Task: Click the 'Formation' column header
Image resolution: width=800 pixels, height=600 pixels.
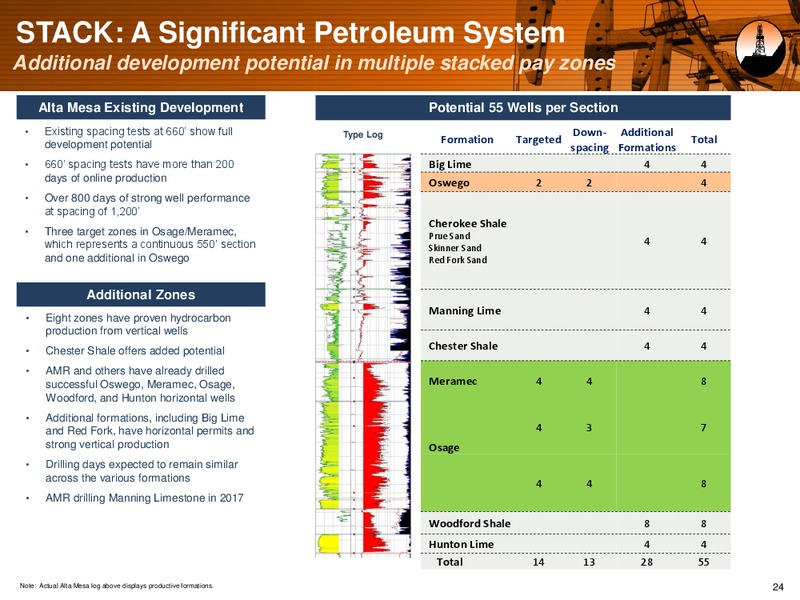Action: (467, 140)
